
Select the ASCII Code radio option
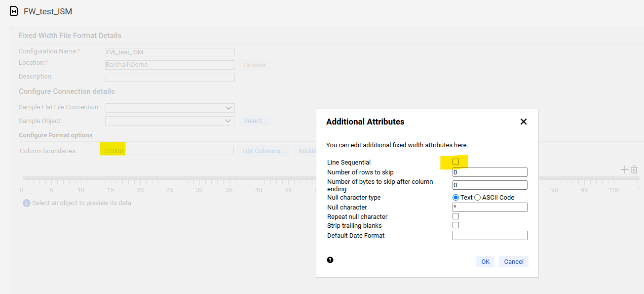click(477, 197)
